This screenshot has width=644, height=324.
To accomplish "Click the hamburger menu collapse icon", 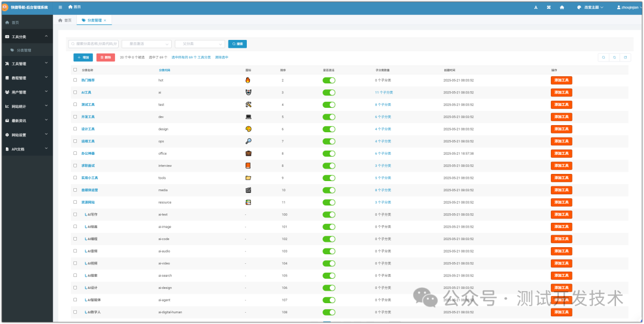I will tap(60, 7).
